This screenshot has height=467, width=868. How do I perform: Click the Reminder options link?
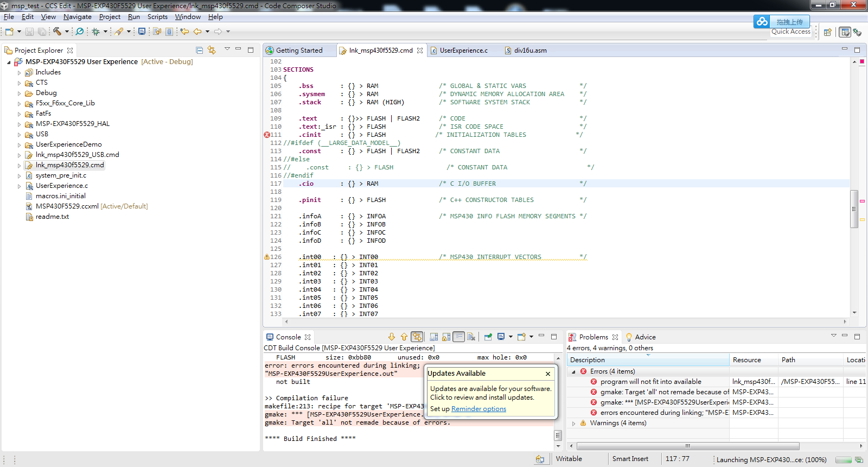(x=478, y=409)
